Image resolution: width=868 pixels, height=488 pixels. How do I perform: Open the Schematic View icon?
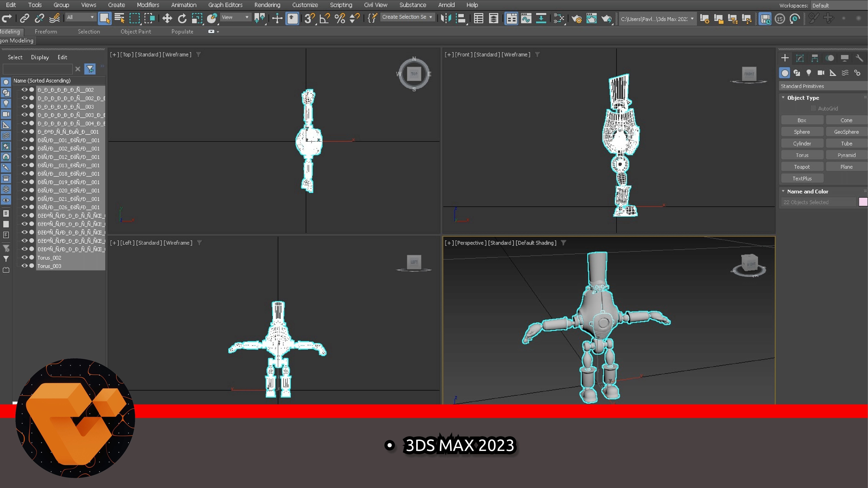click(541, 18)
